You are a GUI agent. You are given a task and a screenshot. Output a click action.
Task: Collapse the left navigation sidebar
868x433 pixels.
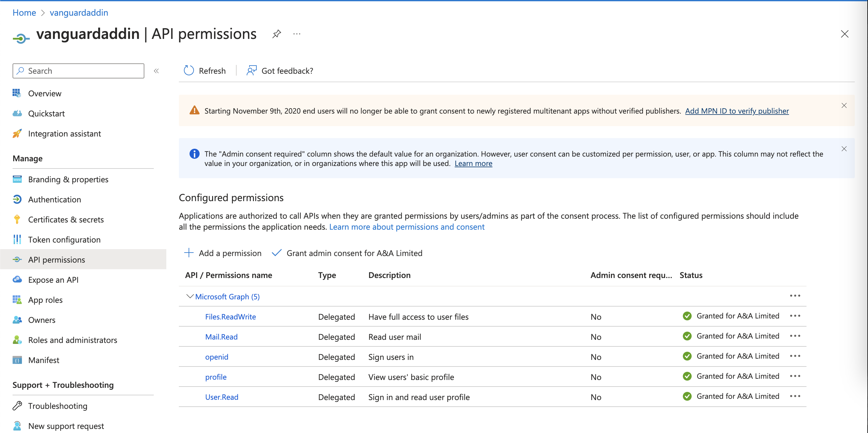coord(156,71)
